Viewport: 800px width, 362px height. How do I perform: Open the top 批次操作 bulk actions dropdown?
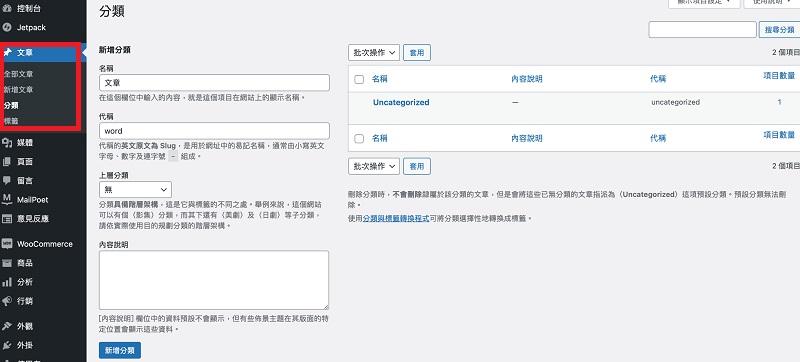[x=374, y=53]
